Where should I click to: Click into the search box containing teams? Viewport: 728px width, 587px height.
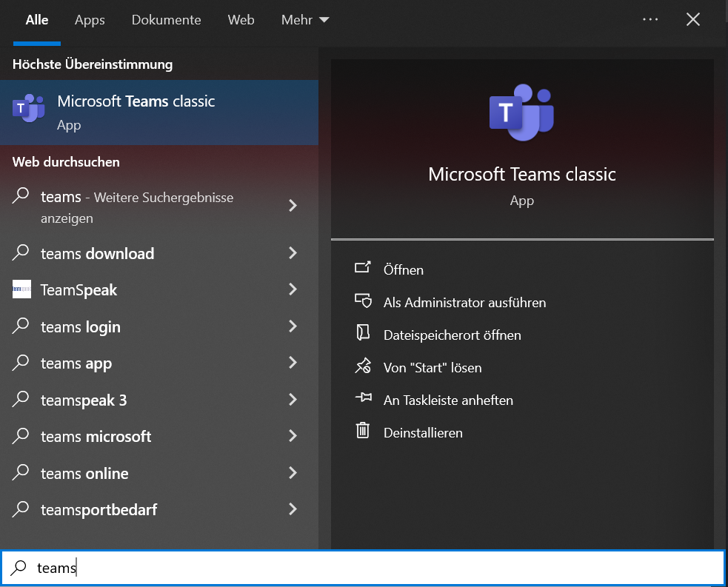click(363, 568)
